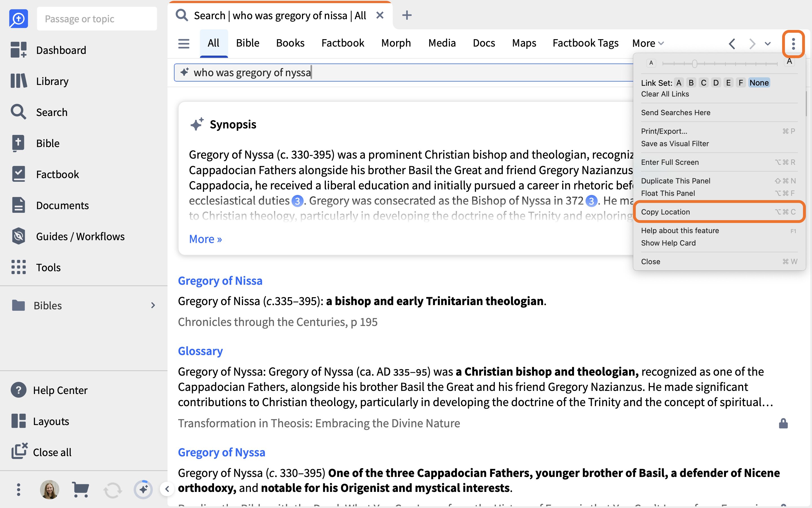Close the Search tab

pyautogui.click(x=380, y=15)
